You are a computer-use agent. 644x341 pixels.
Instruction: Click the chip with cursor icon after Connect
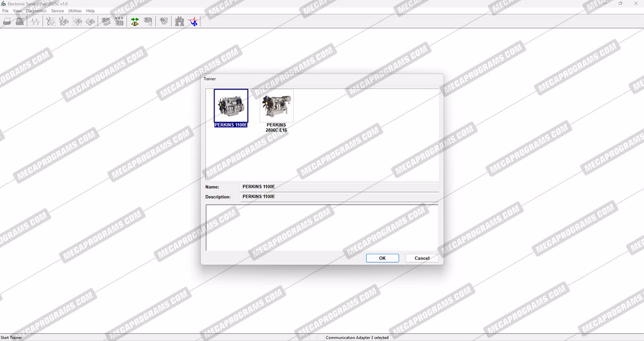click(x=149, y=21)
